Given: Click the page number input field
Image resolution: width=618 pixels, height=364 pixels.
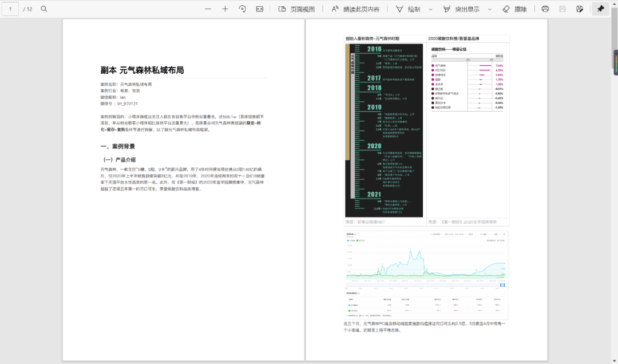Looking at the screenshot, I should 10,9.
